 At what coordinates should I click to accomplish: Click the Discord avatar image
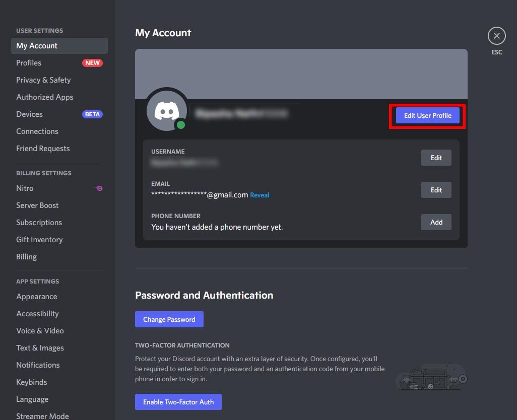point(167,110)
